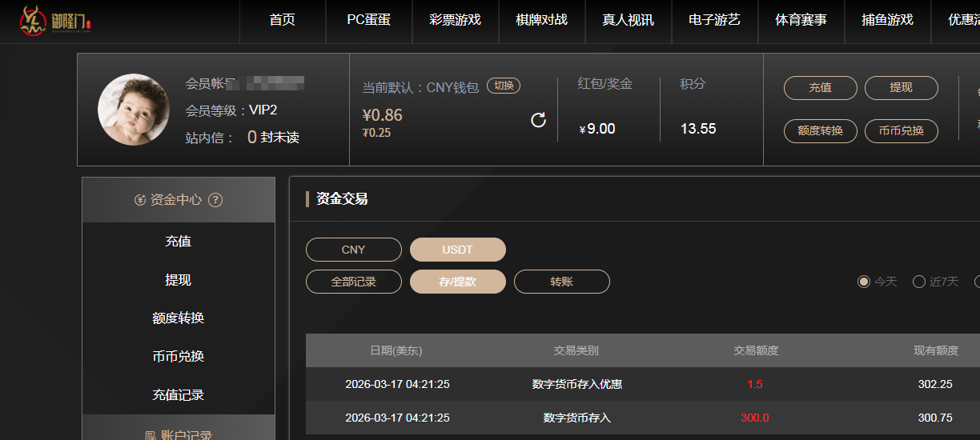Screen dimensions: 980x440
Task: Open 币币兑换 from header buttons
Action: pos(901,130)
